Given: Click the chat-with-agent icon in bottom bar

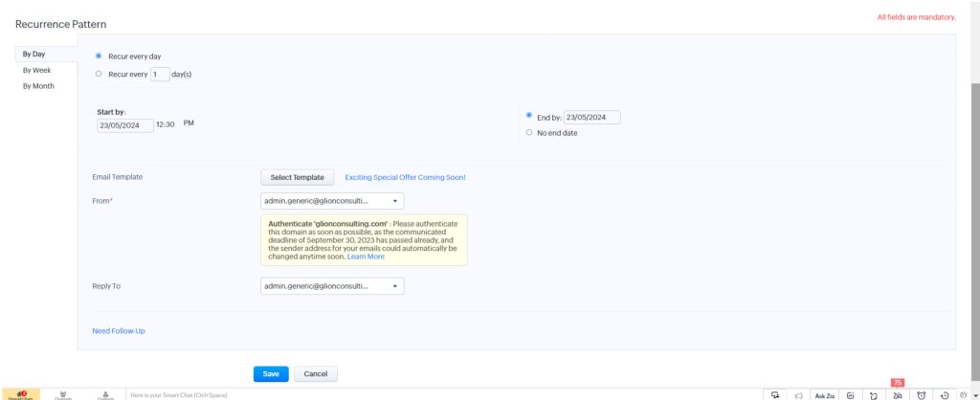Looking at the screenshot, I should 775,395.
